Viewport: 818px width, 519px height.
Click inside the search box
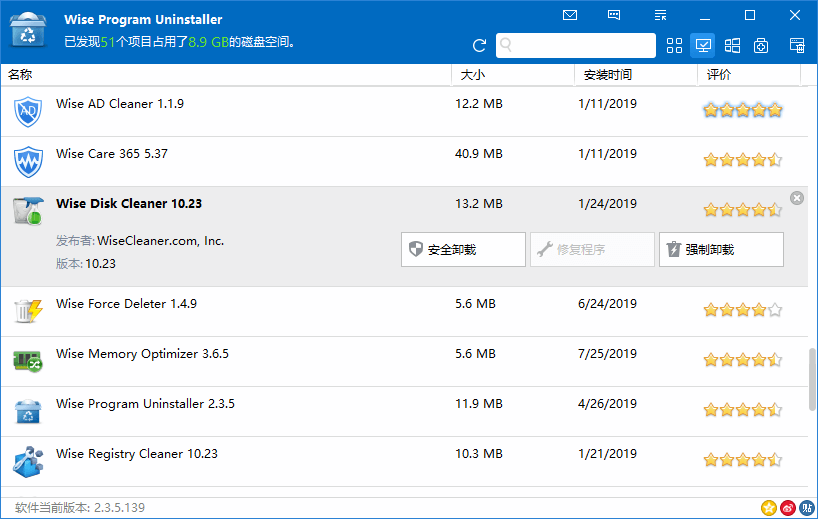coord(575,45)
